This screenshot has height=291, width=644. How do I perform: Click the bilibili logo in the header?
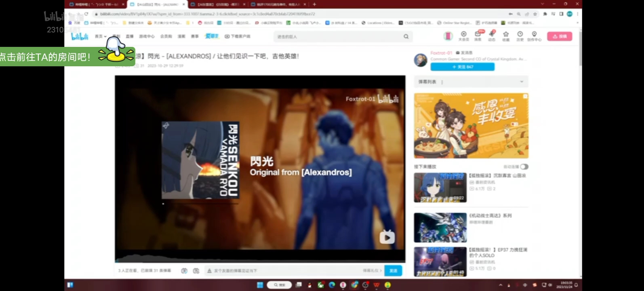click(x=80, y=36)
